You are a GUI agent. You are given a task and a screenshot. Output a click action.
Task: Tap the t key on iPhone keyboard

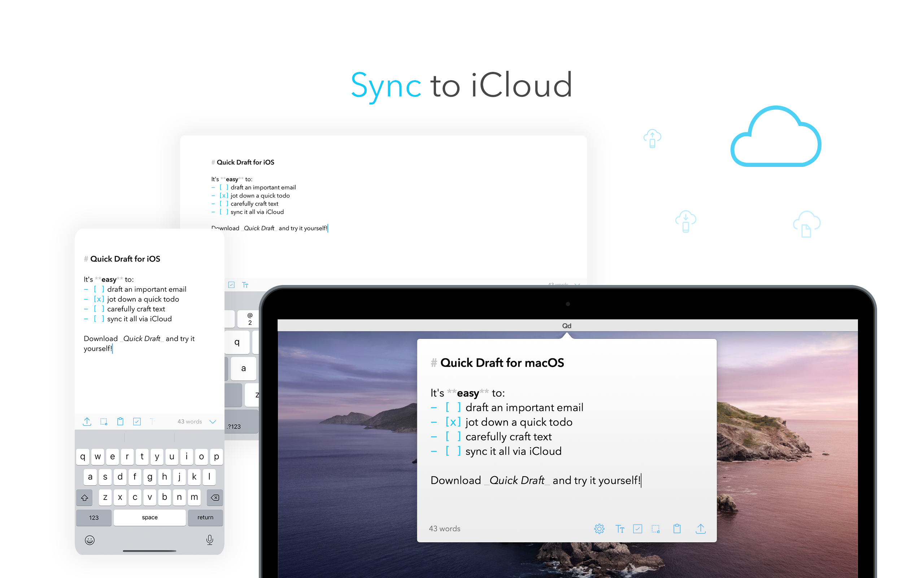tap(142, 457)
